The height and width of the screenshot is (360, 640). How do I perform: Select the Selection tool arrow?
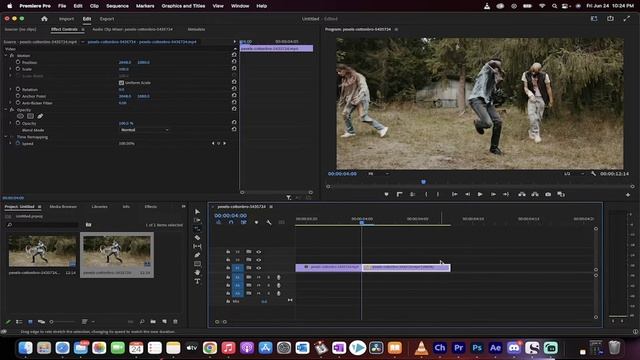click(198, 211)
